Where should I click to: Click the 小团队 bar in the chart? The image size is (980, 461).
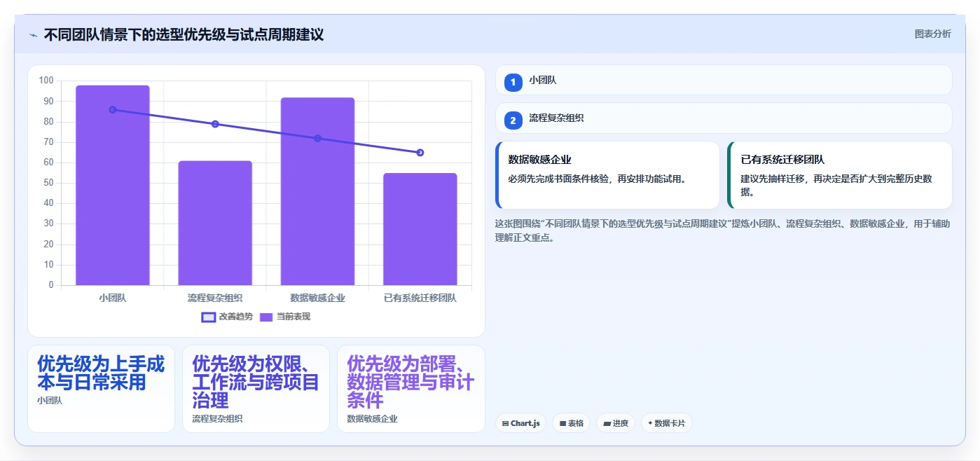[113, 185]
